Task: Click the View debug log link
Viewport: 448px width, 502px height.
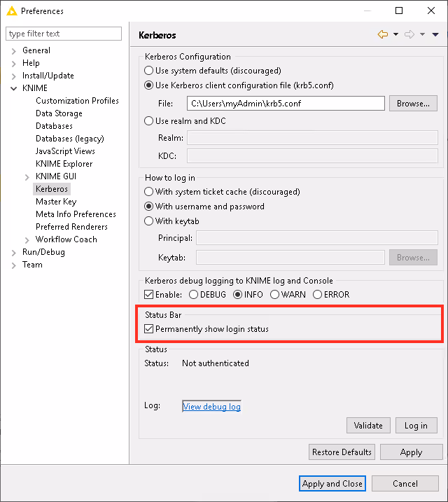Action: (x=211, y=407)
